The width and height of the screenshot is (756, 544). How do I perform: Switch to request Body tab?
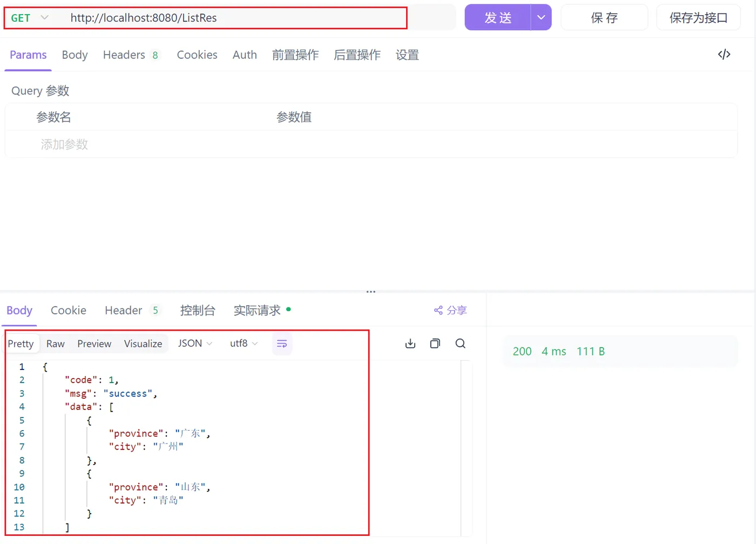[75, 55]
